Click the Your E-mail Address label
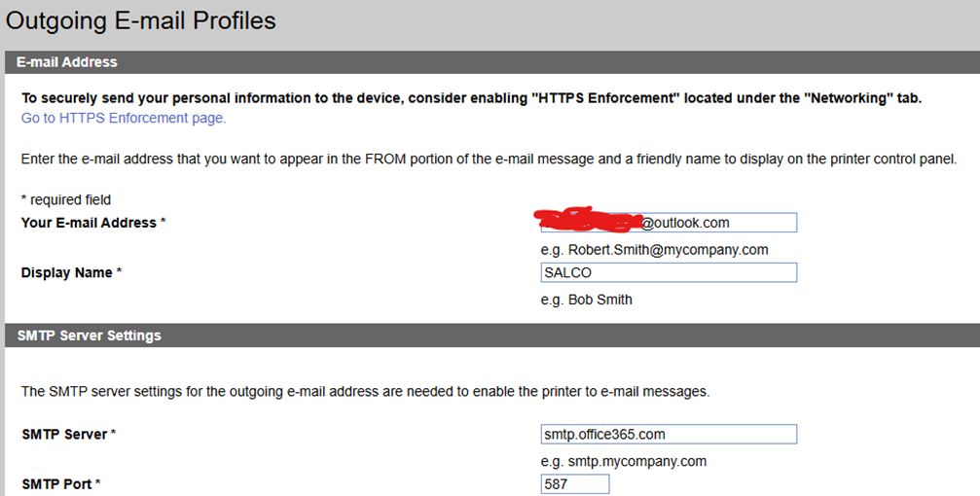This screenshot has height=496, width=980. pyautogui.click(x=93, y=223)
